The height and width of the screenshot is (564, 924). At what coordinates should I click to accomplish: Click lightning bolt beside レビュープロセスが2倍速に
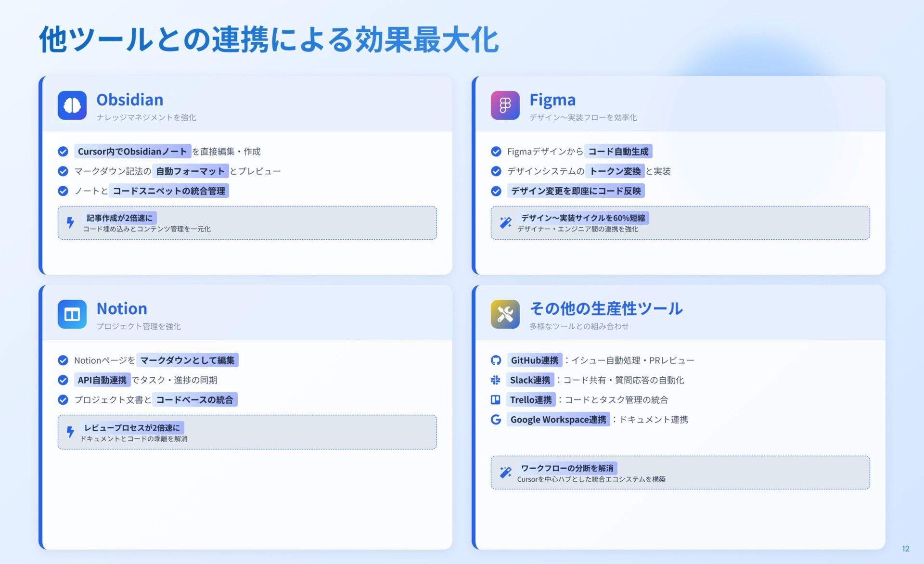[x=70, y=432]
